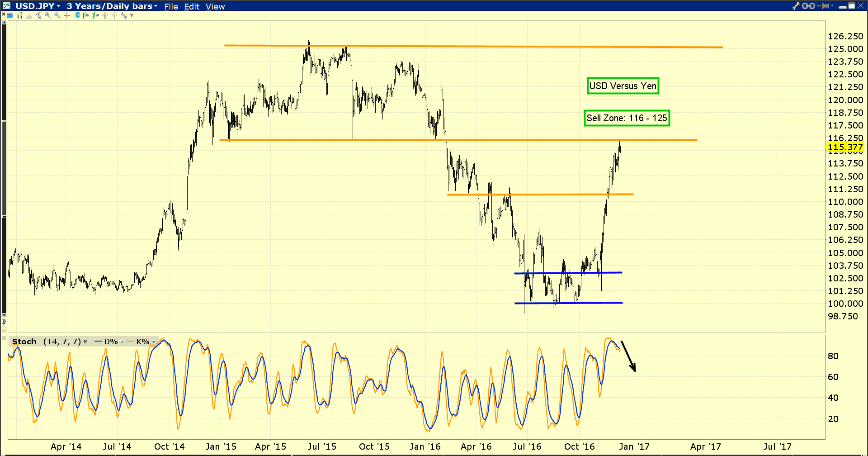Open the USD.JPY symbol dropdown
Viewport: 868px width, 456px height.
[59, 6]
